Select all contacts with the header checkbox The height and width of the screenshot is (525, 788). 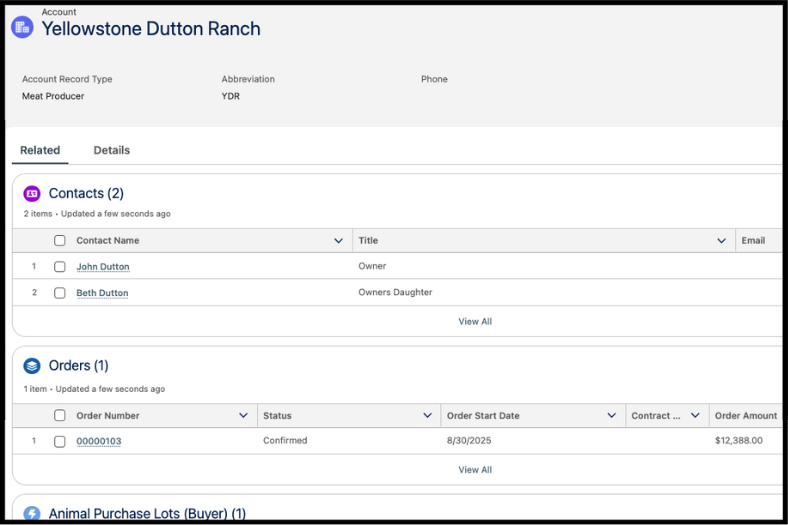60,241
